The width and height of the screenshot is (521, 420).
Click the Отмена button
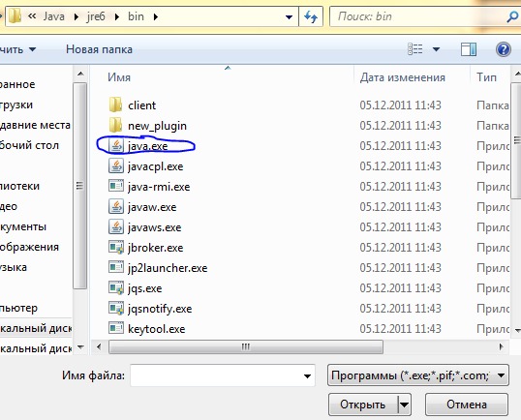tap(467, 405)
